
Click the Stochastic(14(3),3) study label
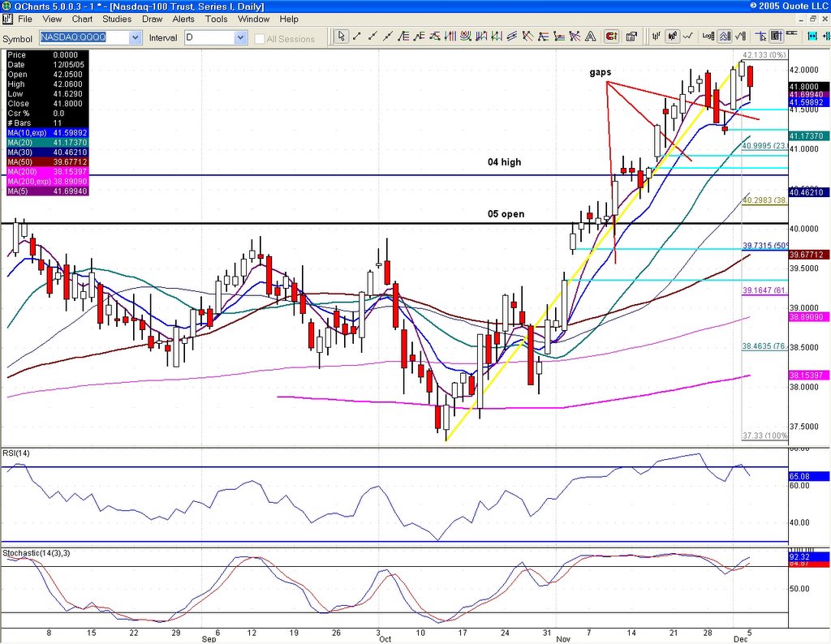[37, 553]
